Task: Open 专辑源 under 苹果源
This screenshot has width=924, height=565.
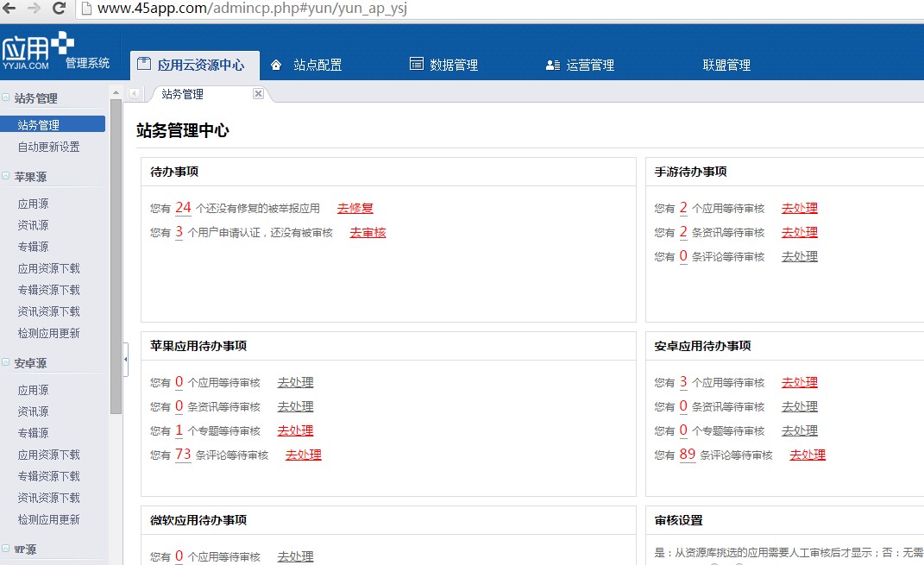Action: click(x=33, y=247)
